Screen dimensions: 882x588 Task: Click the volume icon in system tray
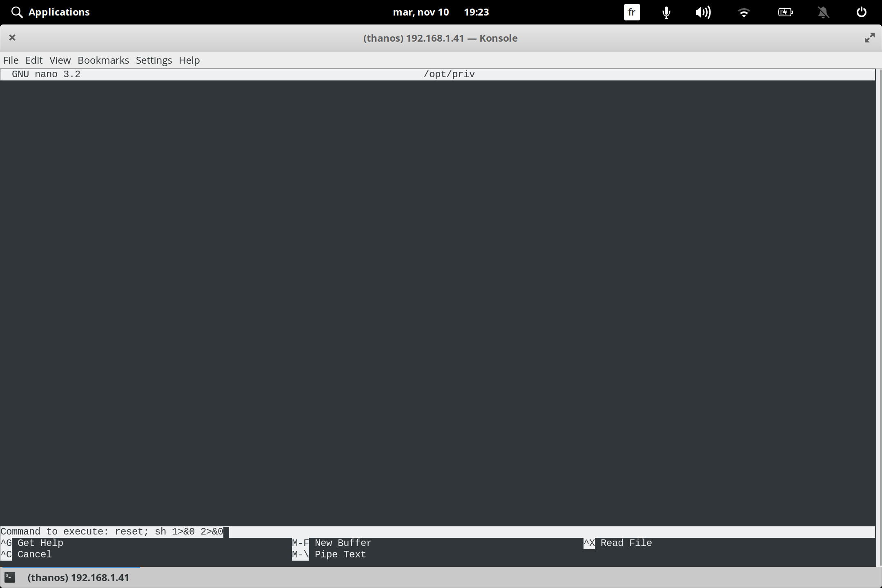703,12
